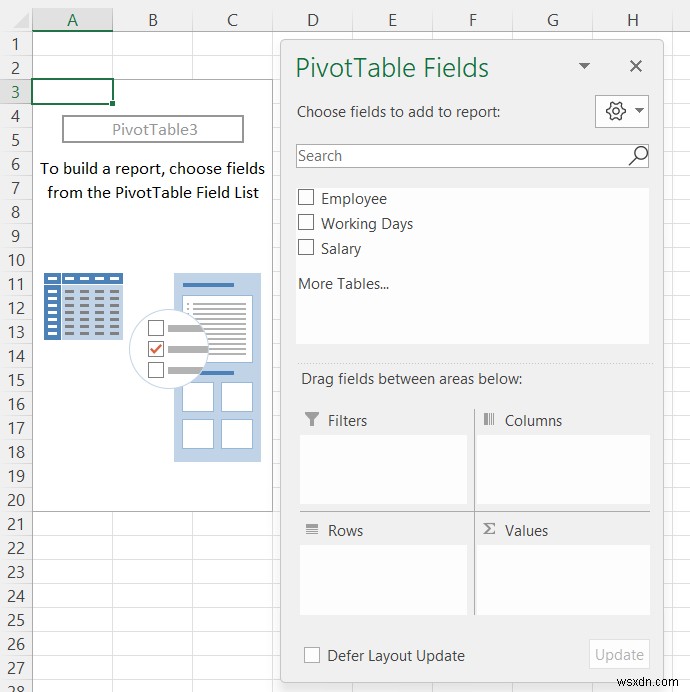Expand the Tools gear dropdown arrow

tap(639, 111)
